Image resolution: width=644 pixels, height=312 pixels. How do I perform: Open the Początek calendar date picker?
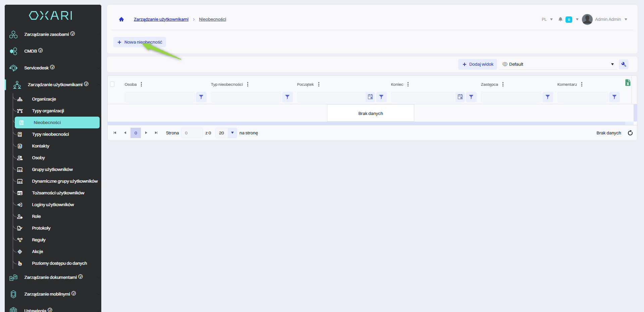370,97
